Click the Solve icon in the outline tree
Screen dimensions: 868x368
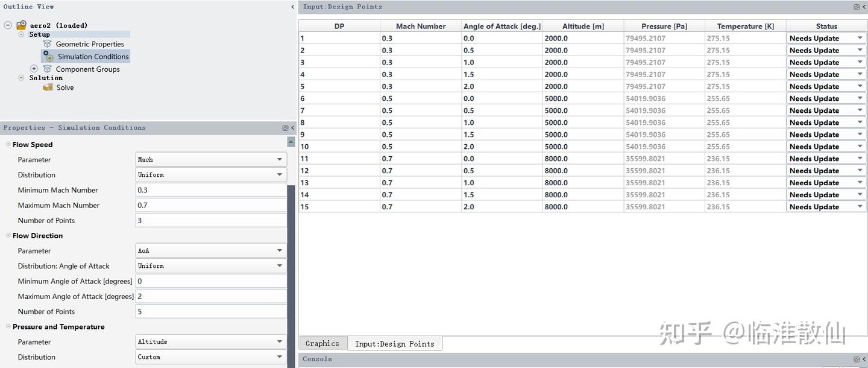(x=48, y=87)
